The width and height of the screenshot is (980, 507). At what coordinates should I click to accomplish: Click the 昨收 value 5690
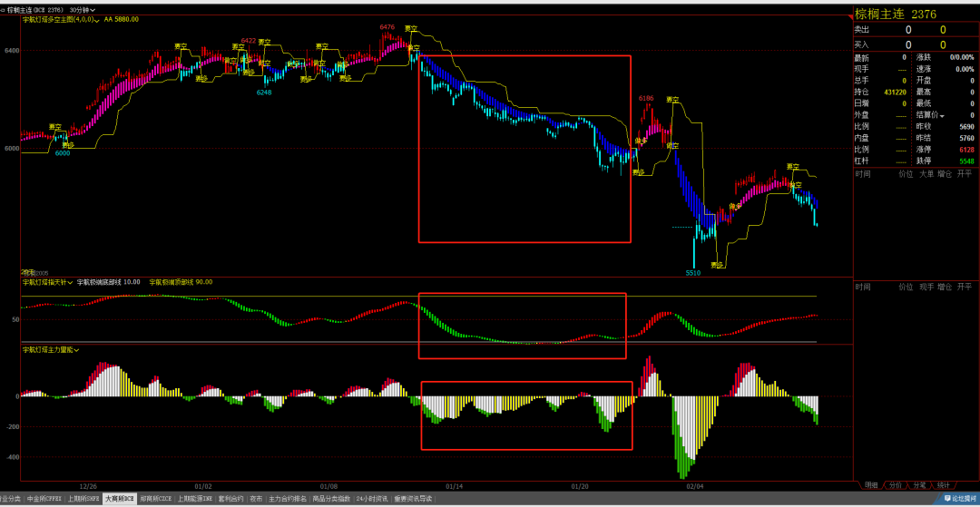pos(966,127)
